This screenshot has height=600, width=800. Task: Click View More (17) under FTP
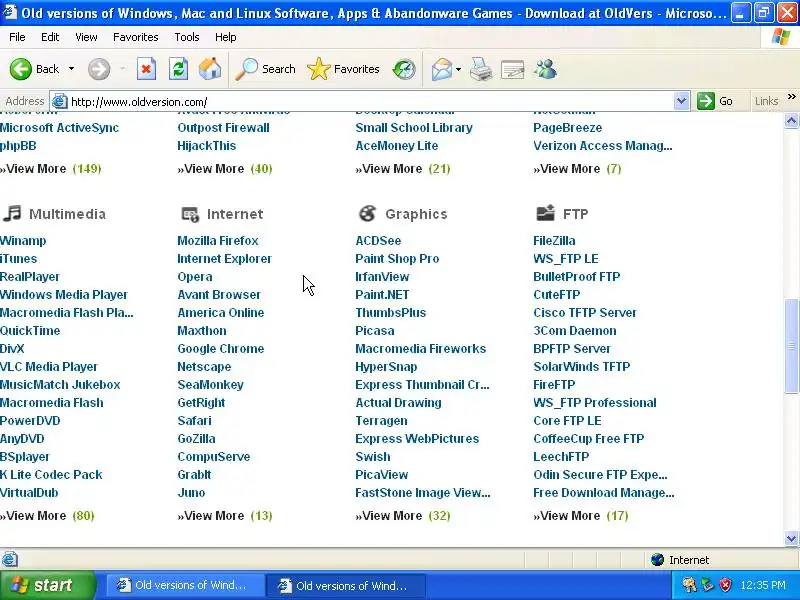pos(581,515)
